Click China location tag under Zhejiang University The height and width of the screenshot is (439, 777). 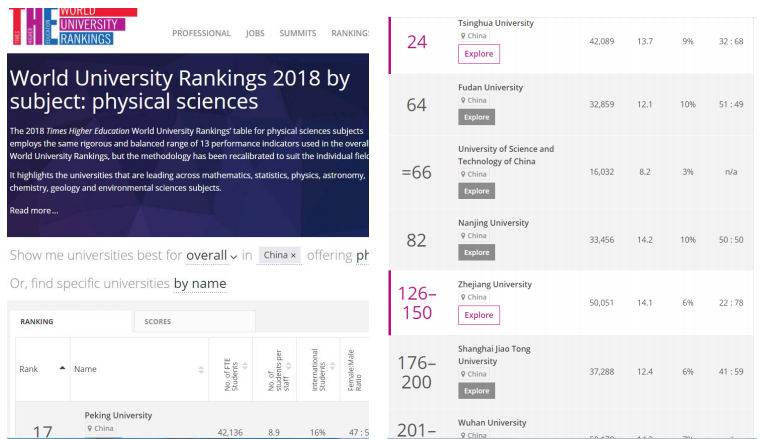point(474,297)
